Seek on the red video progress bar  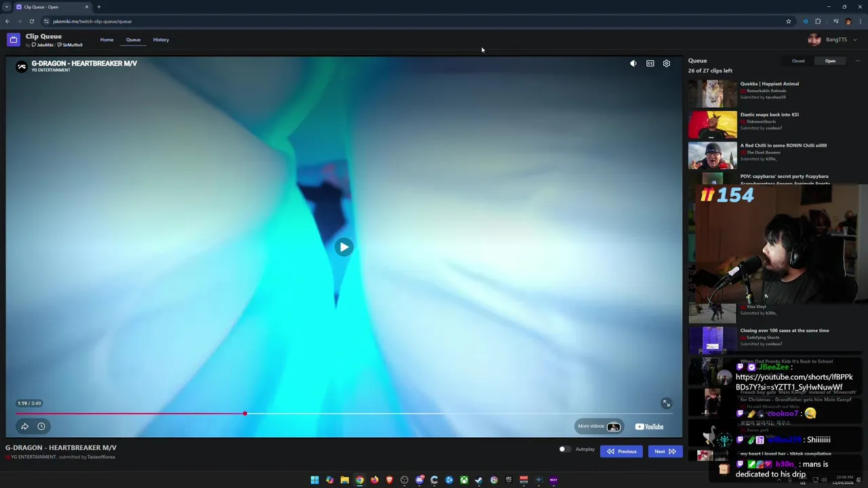click(344, 413)
